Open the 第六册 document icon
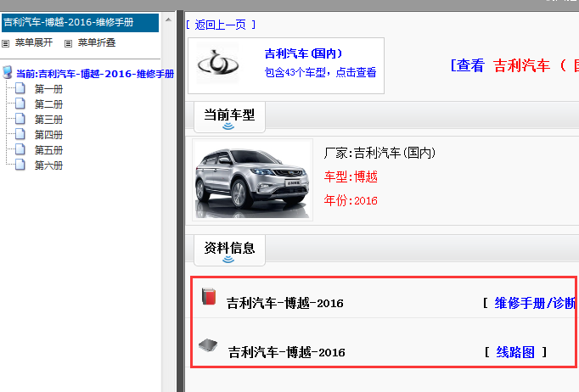 tap(20, 165)
